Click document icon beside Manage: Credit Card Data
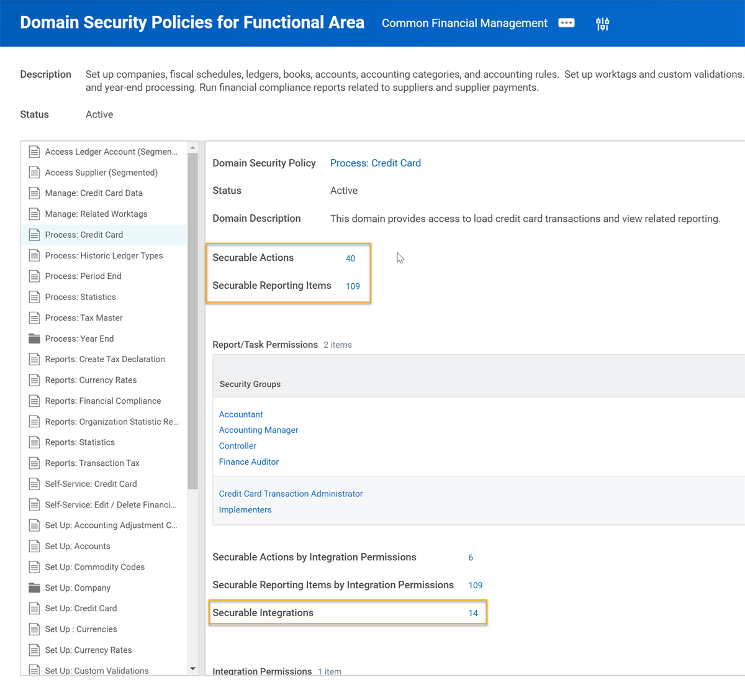 (34, 193)
